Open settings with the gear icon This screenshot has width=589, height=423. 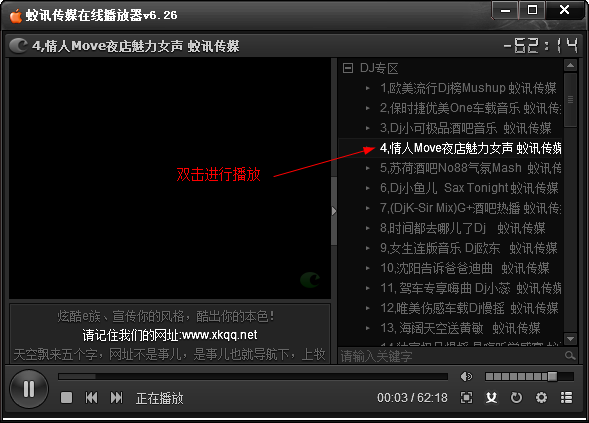tap(541, 397)
